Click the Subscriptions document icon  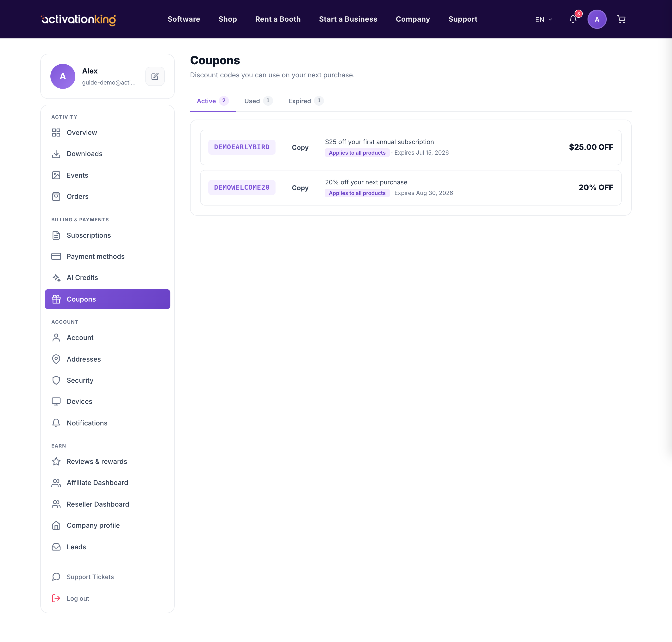click(x=56, y=235)
